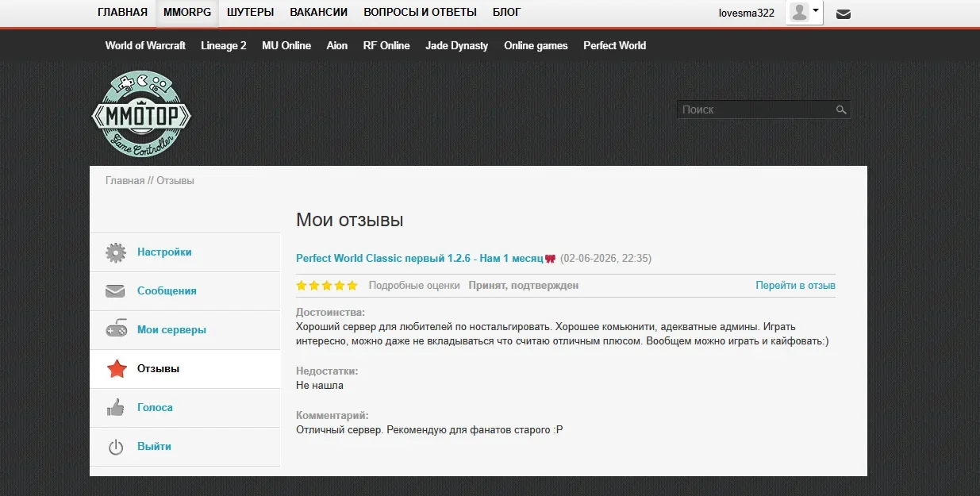Screen dimensions: 980x496
Task: Open ВОПРОСЫ И ОТВЕТЫ menu item
Action: (420, 12)
